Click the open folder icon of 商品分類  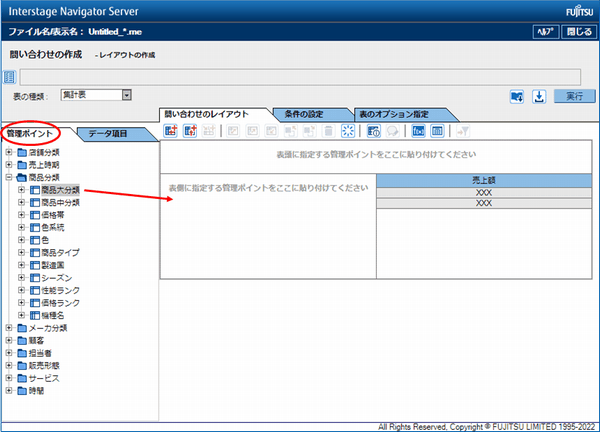(x=22, y=178)
